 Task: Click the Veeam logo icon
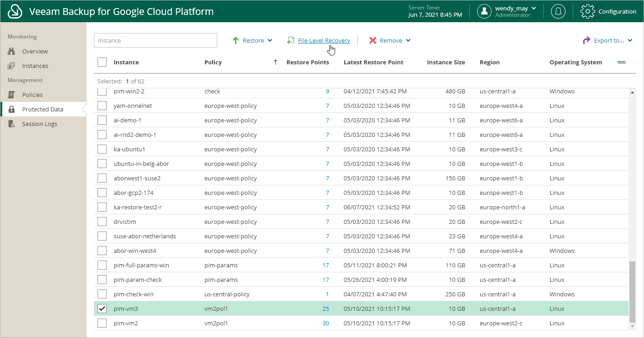click(15, 11)
